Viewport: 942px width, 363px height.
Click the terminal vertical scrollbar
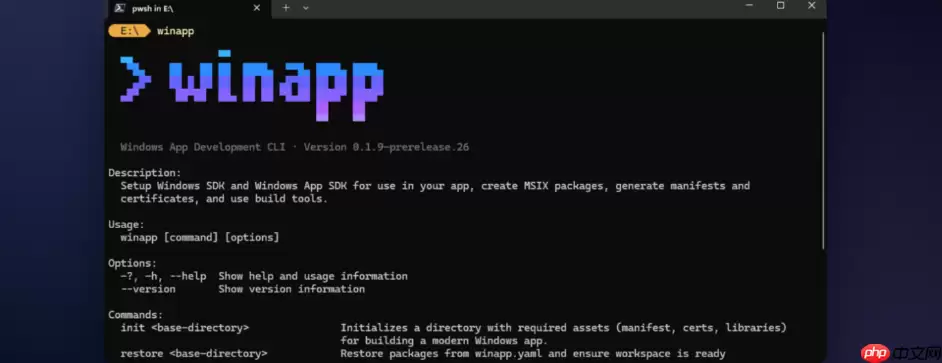(x=822, y=139)
